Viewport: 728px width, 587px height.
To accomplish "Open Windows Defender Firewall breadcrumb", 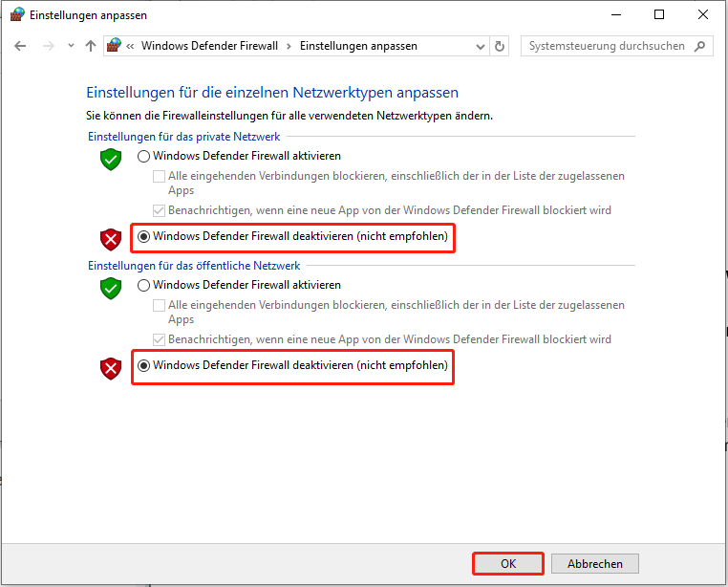I will (209, 46).
